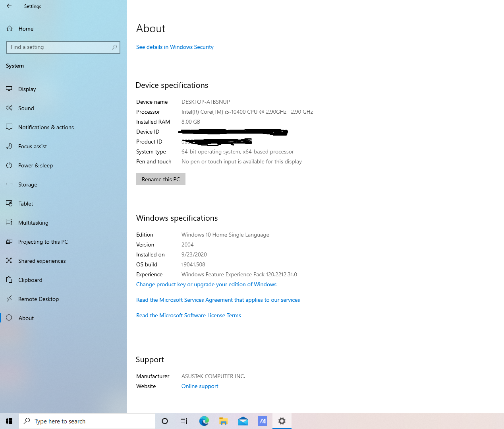Click device name DESKTOP-ATBSNUP
Image resolution: width=504 pixels, height=429 pixels.
click(x=206, y=102)
